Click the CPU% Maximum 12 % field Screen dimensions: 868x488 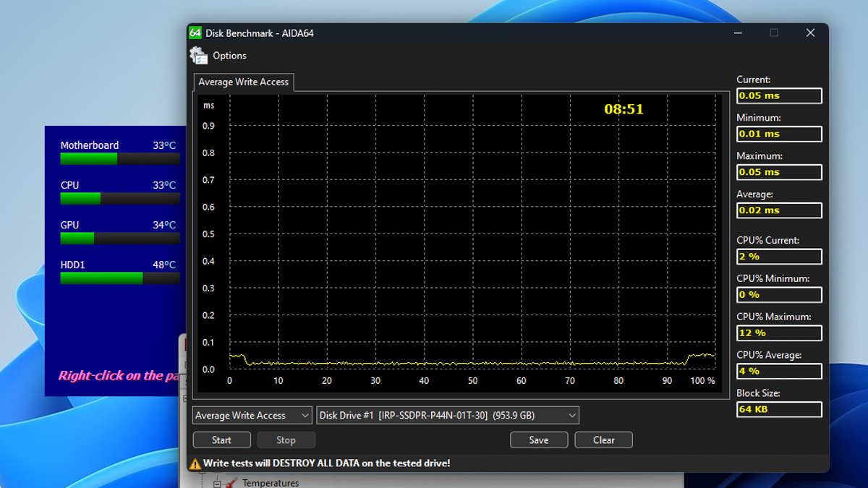779,333
